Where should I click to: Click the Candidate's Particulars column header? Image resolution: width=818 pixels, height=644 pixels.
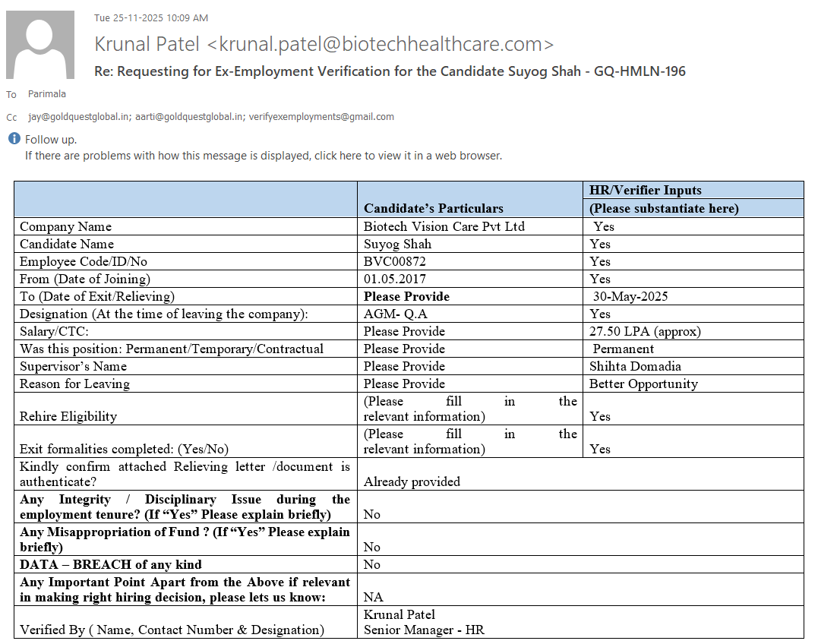(x=434, y=209)
